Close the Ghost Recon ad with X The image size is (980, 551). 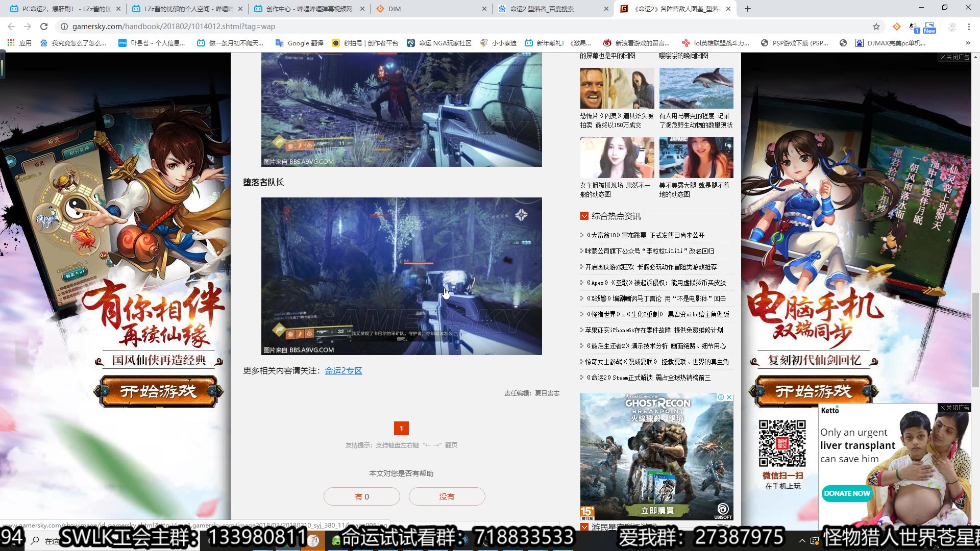coord(729,397)
